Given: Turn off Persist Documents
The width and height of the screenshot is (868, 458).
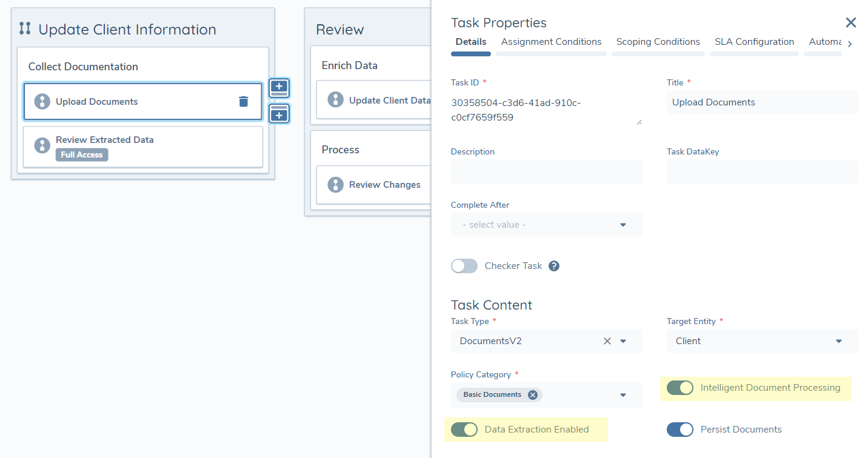Looking at the screenshot, I should point(679,429).
